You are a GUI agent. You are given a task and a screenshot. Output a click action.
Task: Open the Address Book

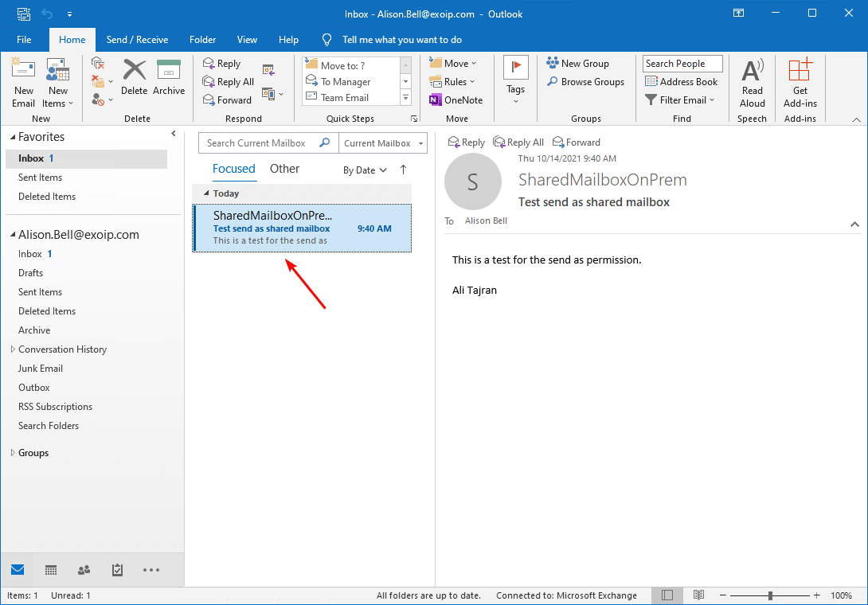click(x=682, y=82)
